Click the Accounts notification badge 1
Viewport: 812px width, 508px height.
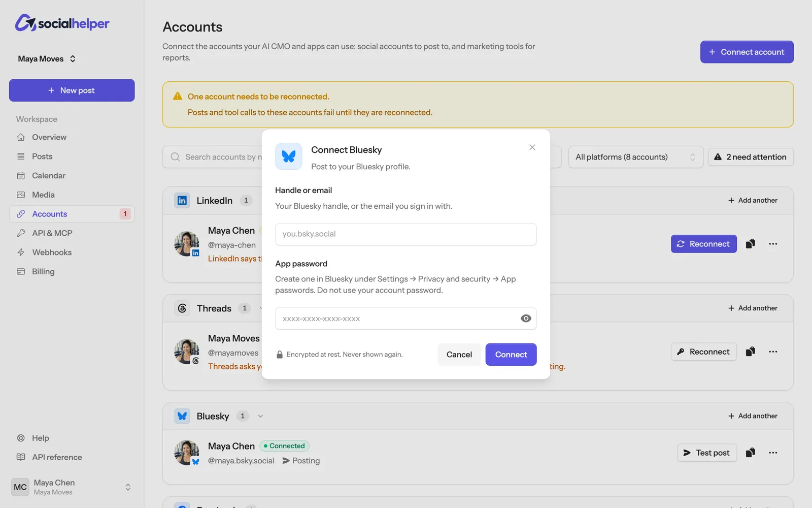[x=125, y=214]
